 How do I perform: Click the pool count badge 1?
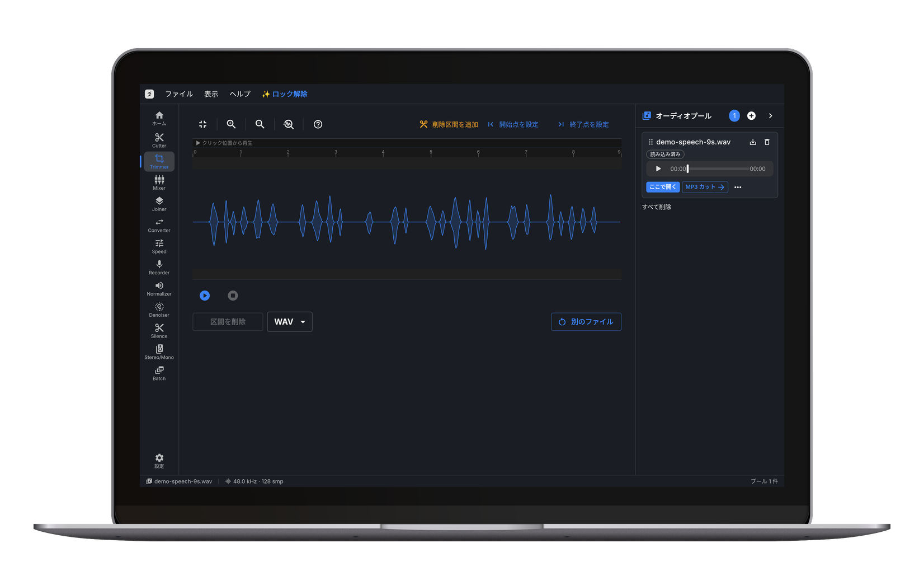734,116
